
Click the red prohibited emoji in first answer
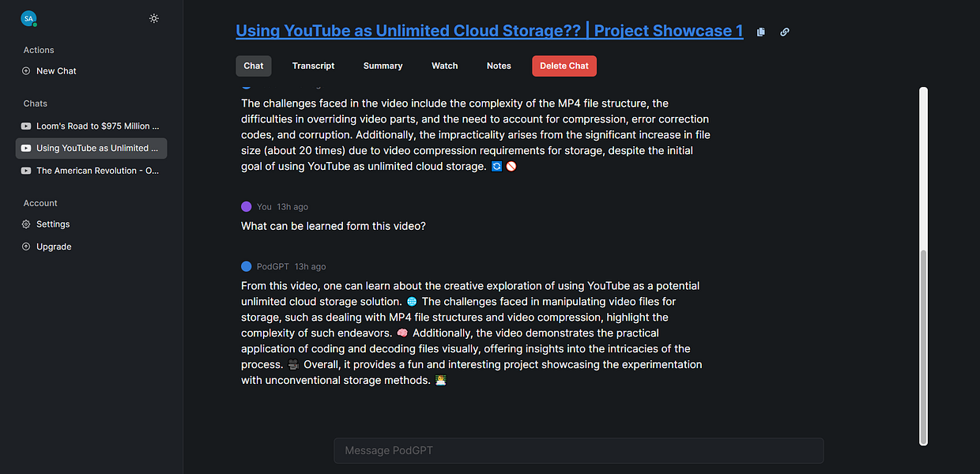pyautogui.click(x=511, y=167)
